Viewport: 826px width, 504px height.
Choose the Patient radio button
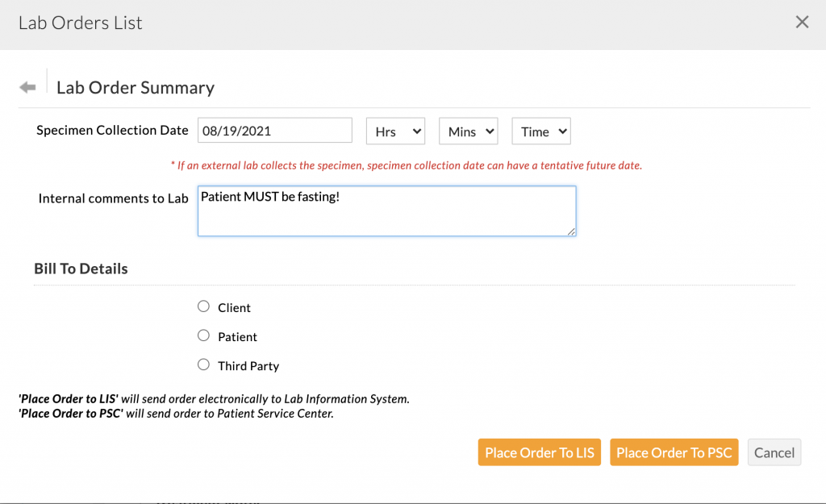click(203, 335)
